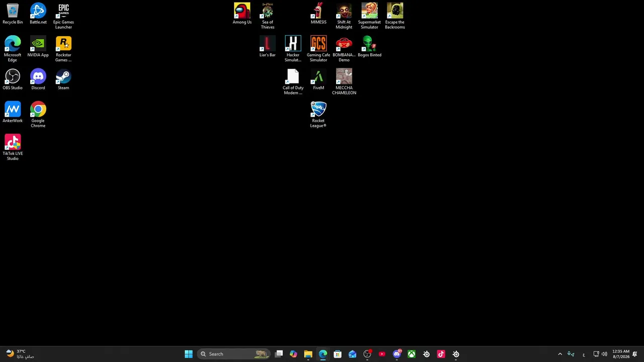This screenshot has width=644, height=362.
Task: Select the Rocket League shortcut
Action: click(x=318, y=115)
